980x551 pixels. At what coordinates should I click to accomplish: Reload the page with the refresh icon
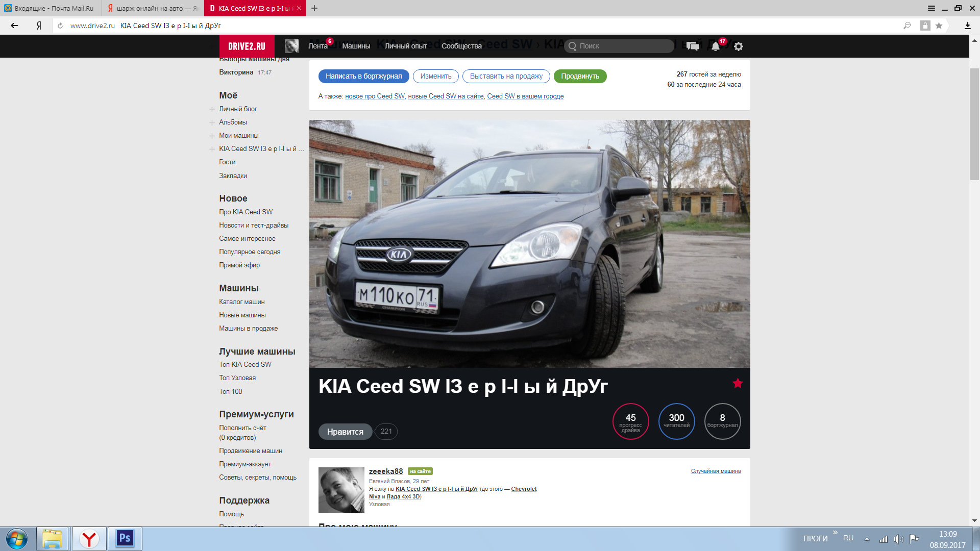point(60,26)
